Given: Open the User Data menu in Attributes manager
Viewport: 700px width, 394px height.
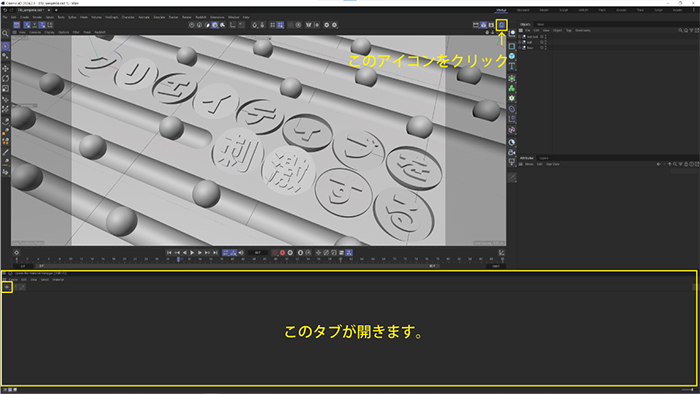Looking at the screenshot, I should [553, 164].
